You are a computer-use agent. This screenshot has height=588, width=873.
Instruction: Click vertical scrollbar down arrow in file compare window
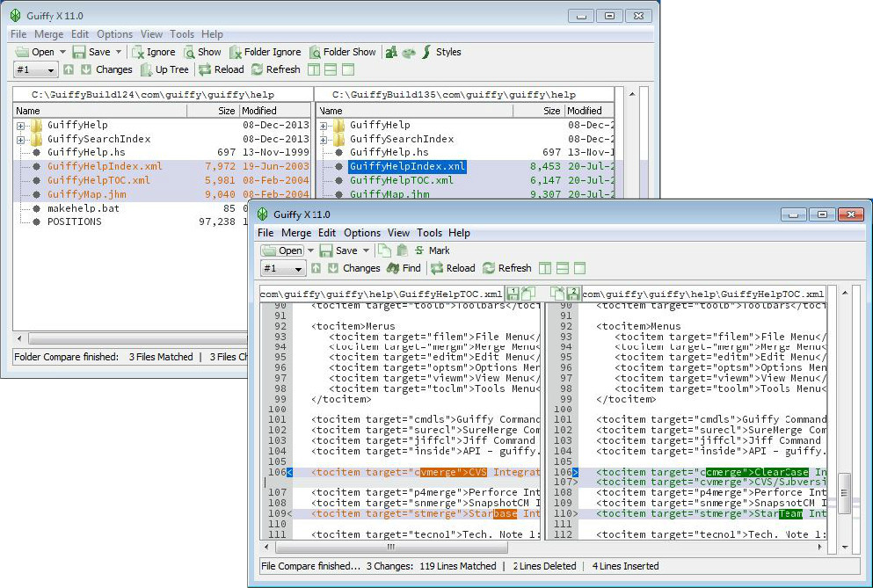tap(845, 548)
